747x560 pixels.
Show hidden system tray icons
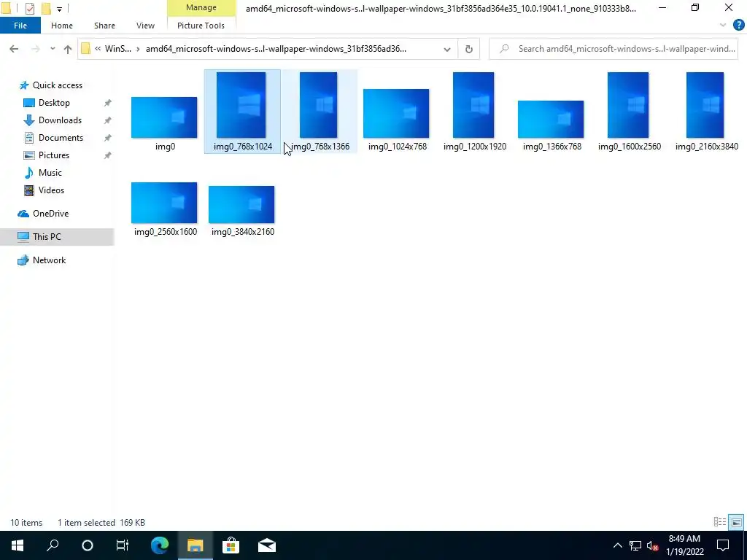click(x=617, y=545)
